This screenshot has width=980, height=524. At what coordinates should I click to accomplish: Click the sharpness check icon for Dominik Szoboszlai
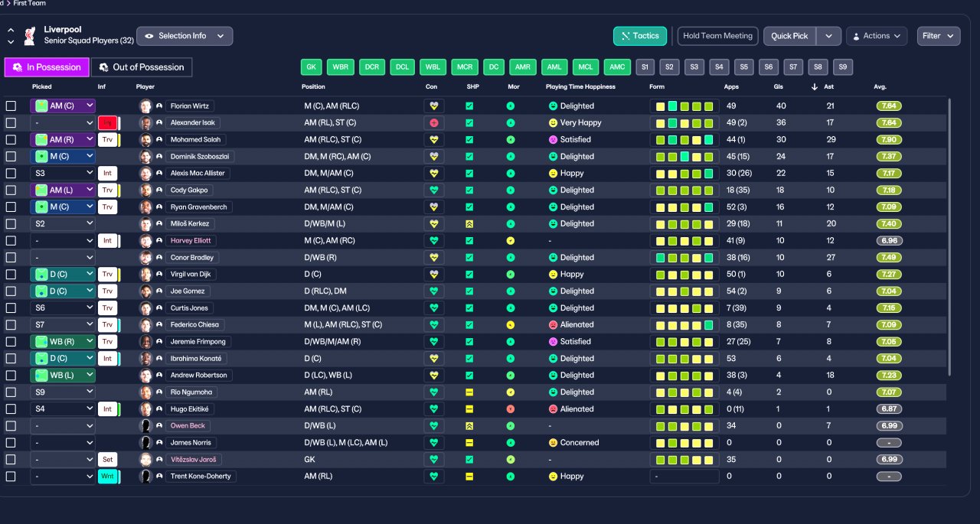(x=469, y=156)
